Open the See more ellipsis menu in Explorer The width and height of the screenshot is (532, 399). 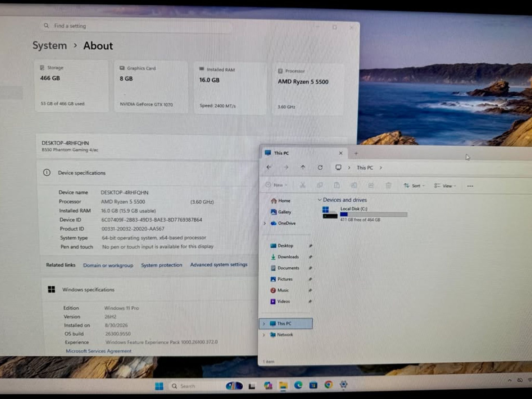[470, 186]
